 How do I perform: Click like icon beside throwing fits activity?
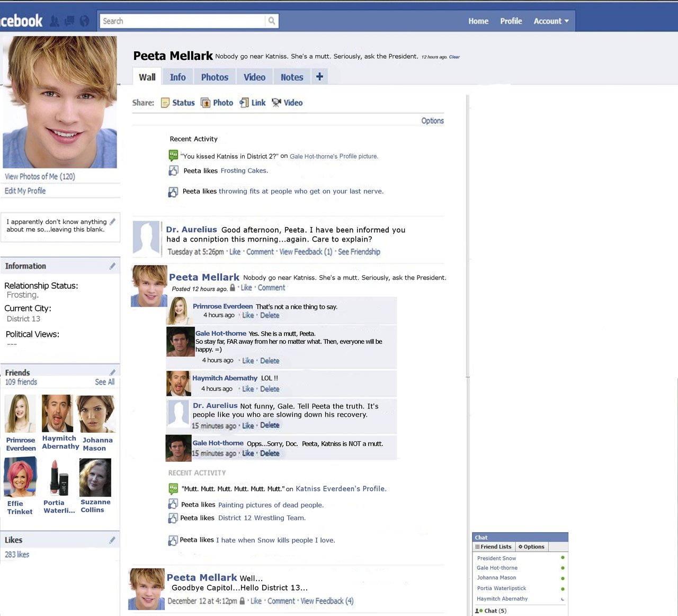coord(173,192)
